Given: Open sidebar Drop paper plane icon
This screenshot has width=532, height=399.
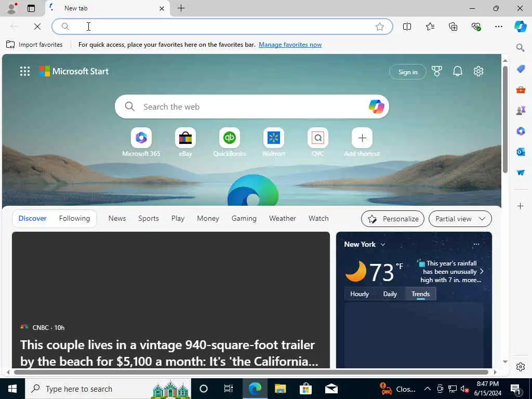Looking at the screenshot, I should [x=521, y=172].
